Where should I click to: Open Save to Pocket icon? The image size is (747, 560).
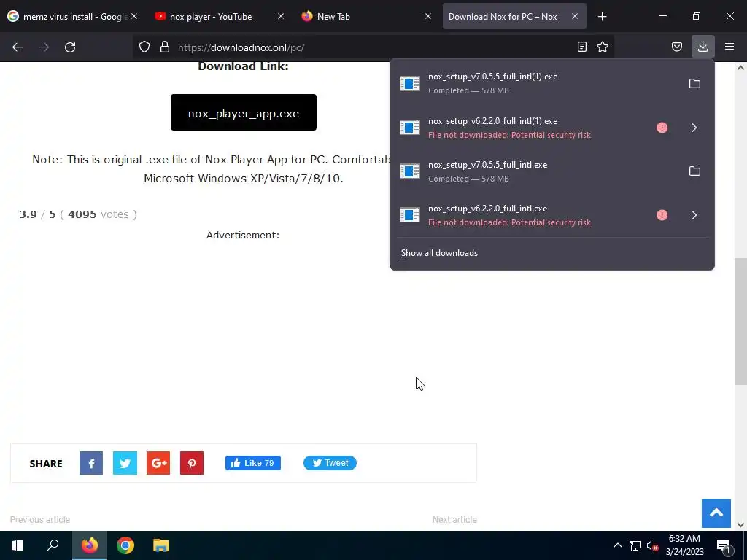(676, 47)
